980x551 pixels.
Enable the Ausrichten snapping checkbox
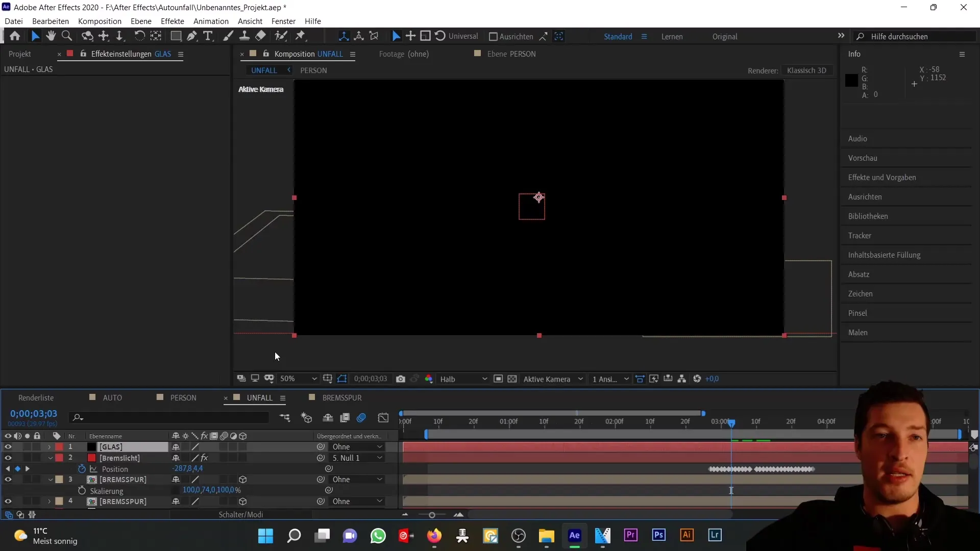493,37
